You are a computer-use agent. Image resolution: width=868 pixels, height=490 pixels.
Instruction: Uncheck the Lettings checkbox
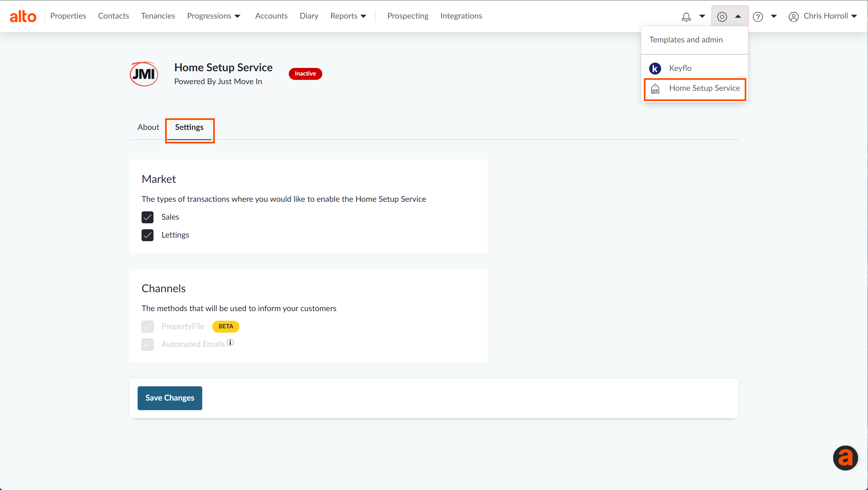(x=147, y=235)
